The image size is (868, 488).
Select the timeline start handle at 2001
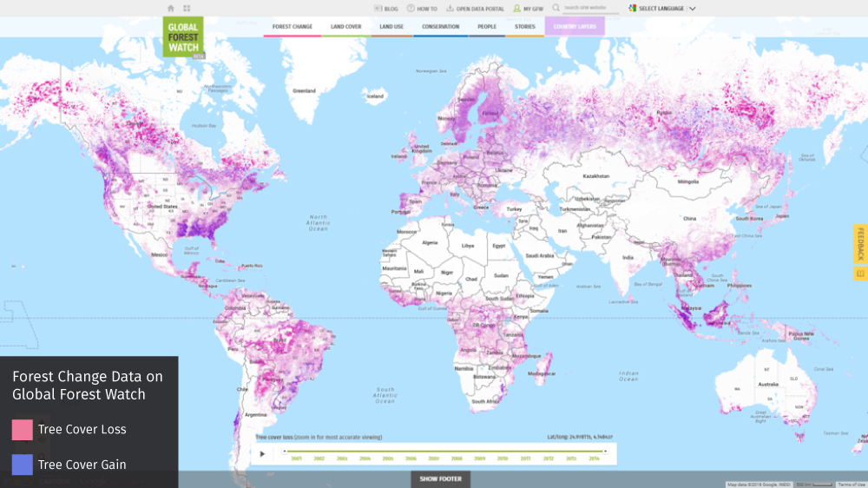(285, 452)
